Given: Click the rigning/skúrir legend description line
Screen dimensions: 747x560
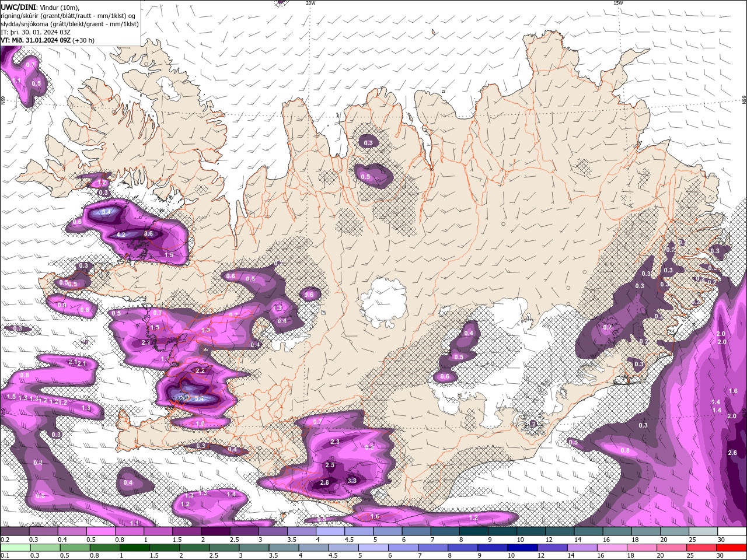Looking at the screenshot, I should click(68, 15).
